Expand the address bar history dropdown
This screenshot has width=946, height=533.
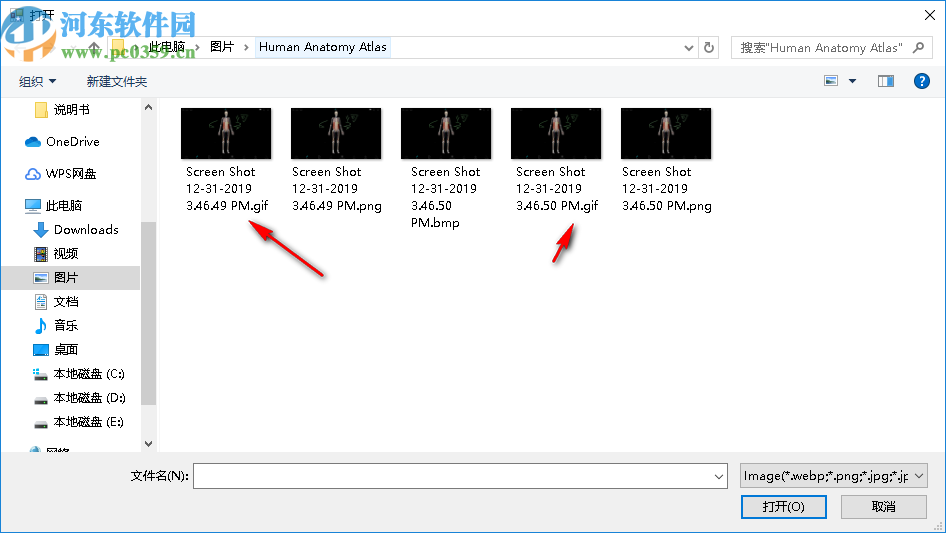coord(688,48)
